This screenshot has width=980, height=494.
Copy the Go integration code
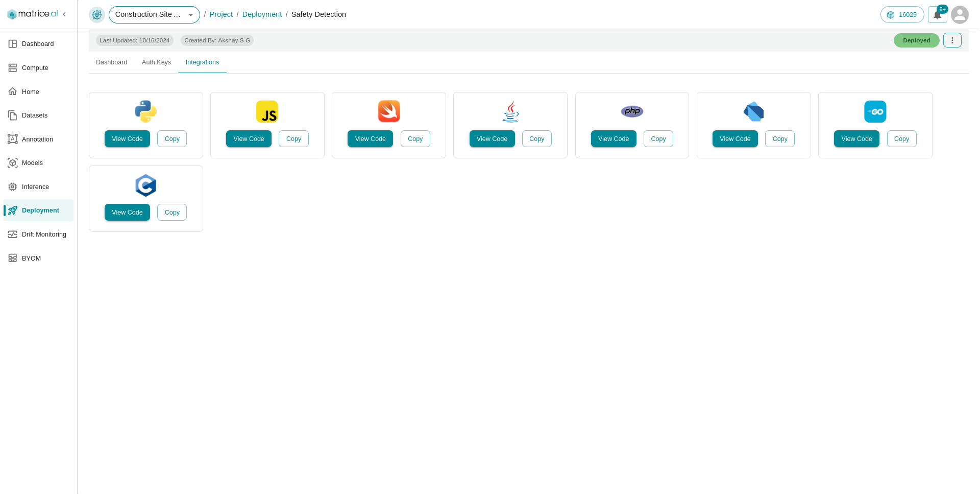pyautogui.click(x=902, y=139)
